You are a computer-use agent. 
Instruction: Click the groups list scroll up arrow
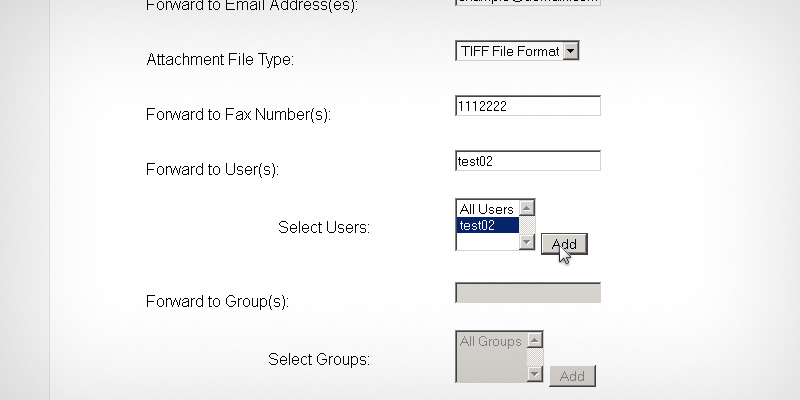(535, 340)
